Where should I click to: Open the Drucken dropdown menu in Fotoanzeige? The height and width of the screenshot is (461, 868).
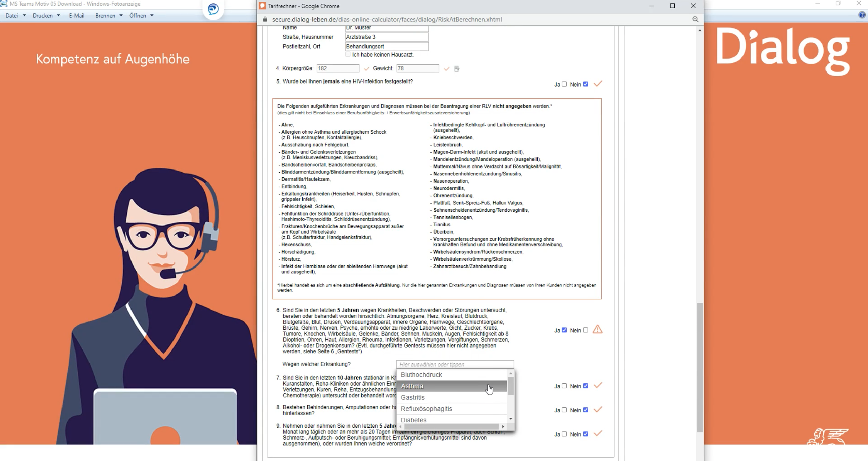46,16
